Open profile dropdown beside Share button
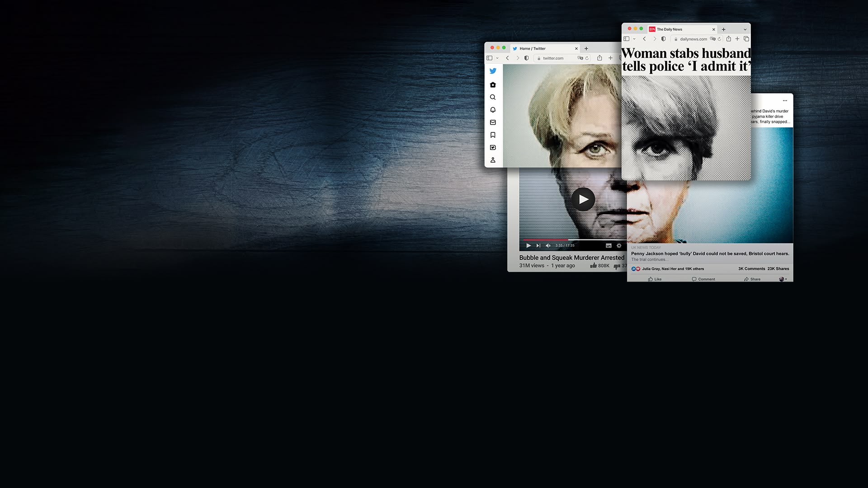Image resolution: width=868 pixels, height=488 pixels. click(783, 279)
